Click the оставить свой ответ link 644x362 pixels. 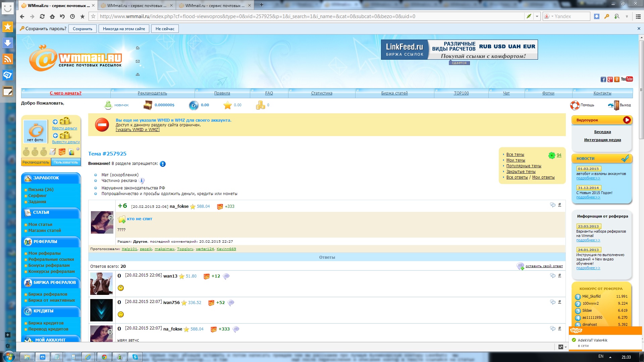pos(544,266)
